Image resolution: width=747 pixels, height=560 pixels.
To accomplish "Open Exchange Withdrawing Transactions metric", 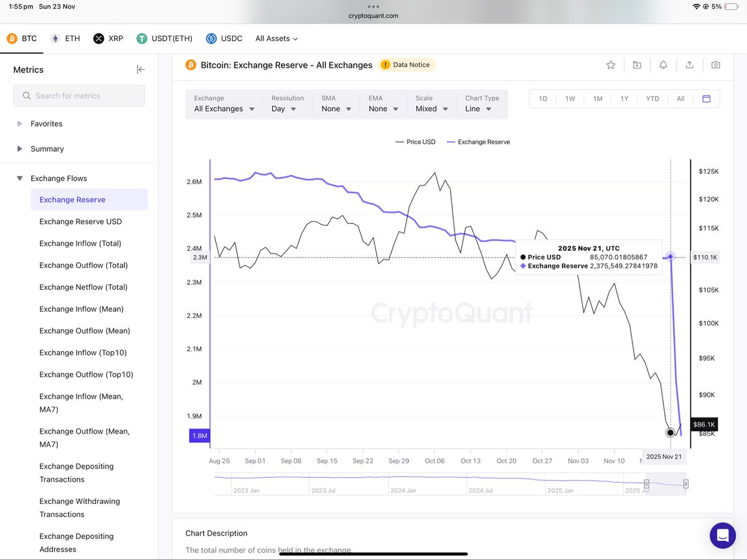I will pos(80,507).
